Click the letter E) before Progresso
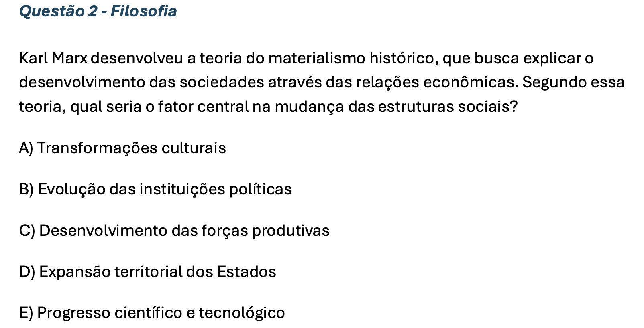Screen dimensions: 644x328 [x=26, y=313]
